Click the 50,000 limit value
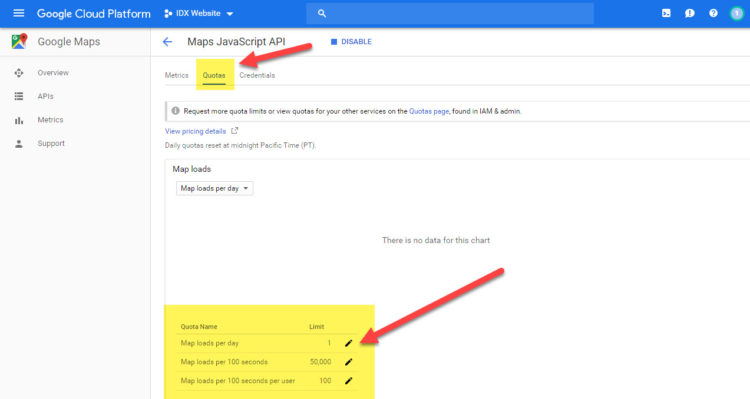 (320, 362)
